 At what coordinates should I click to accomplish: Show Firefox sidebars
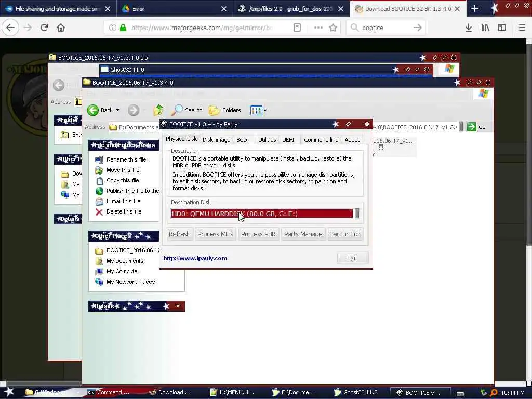tap(502, 28)
